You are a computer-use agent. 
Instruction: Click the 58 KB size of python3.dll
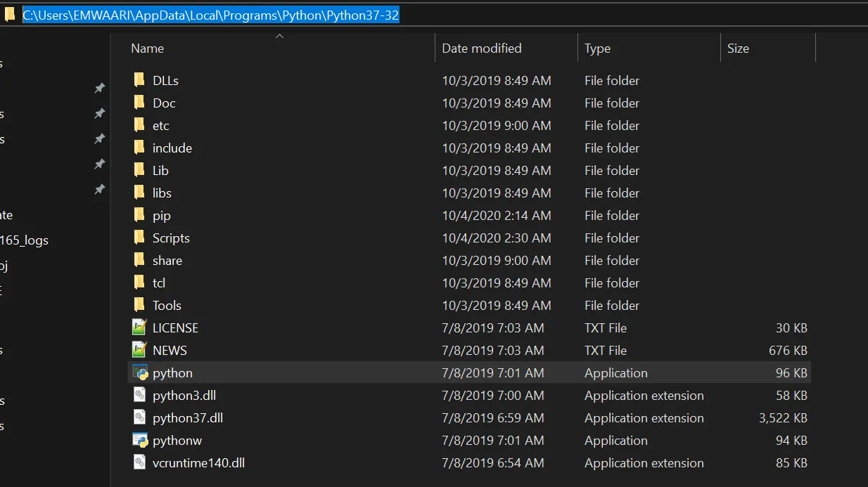point(791,396)
